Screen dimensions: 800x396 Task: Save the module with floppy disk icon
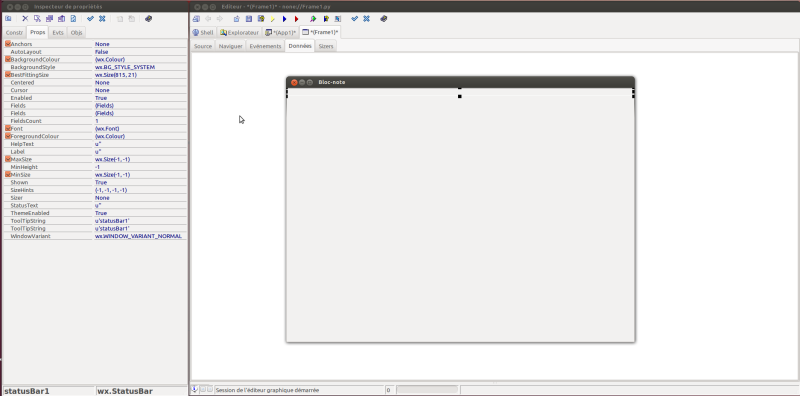pos(249,19)
